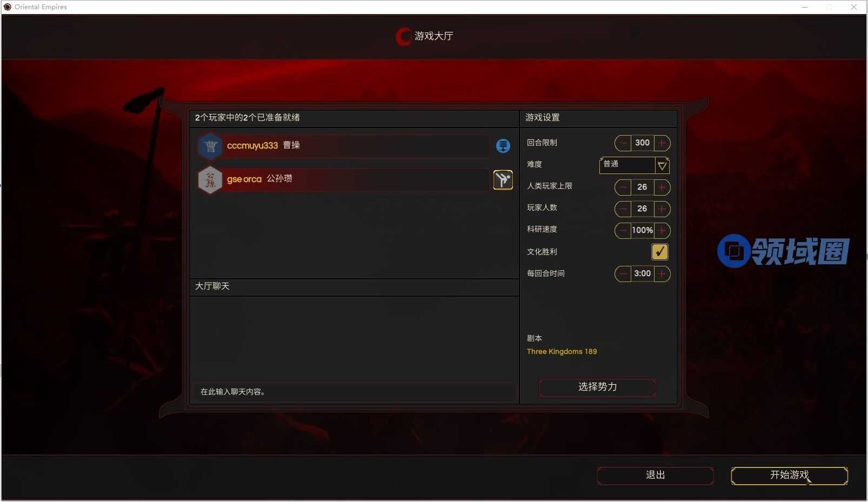The height and width of the screenshot is (502, 868).
Task: Lower 每回合时间 with its minus button
Action: coord(623,274)
